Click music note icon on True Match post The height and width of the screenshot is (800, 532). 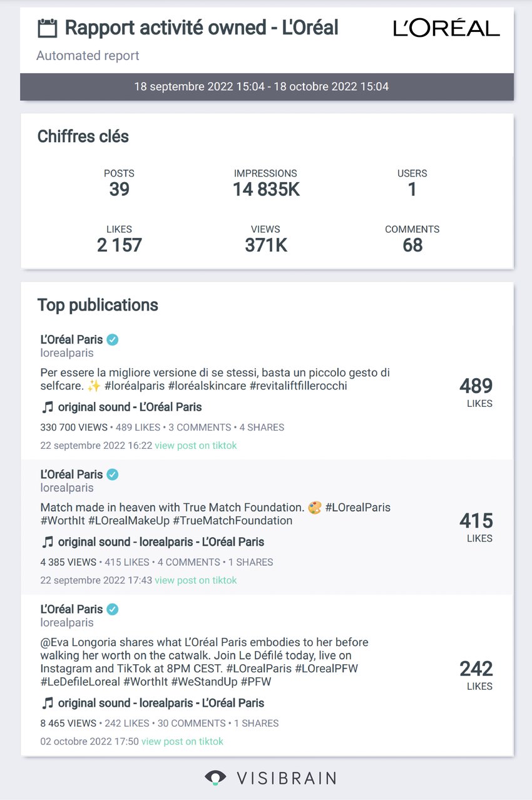click(48, 541)
